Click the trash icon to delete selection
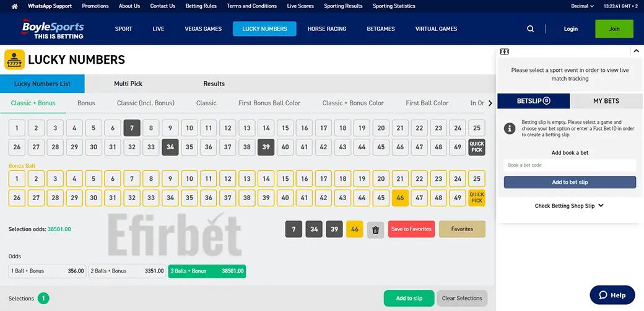 coord(375,230)
